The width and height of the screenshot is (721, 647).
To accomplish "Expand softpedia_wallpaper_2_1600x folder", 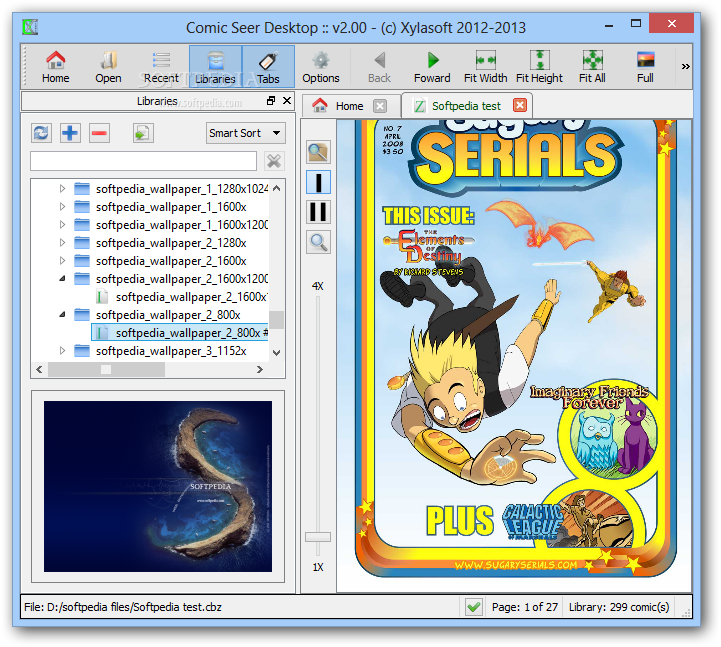I will pos(63,261).
